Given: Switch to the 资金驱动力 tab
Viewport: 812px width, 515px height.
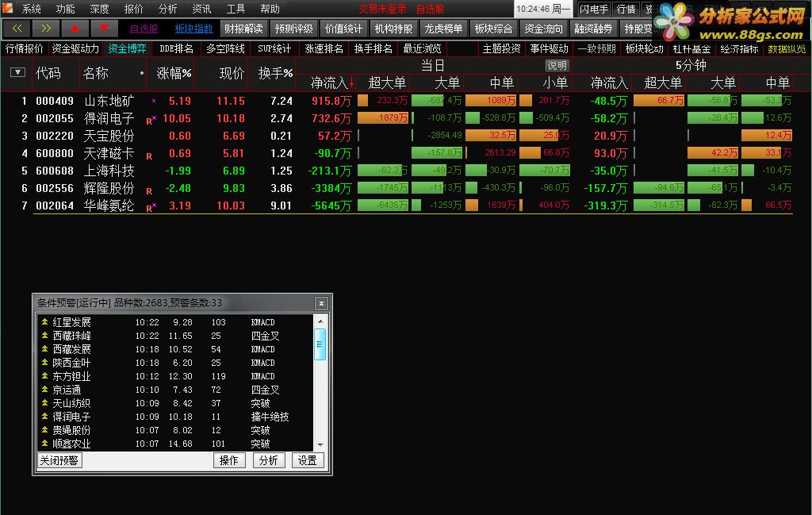Looking at the screenshot, I should [75, 48].
